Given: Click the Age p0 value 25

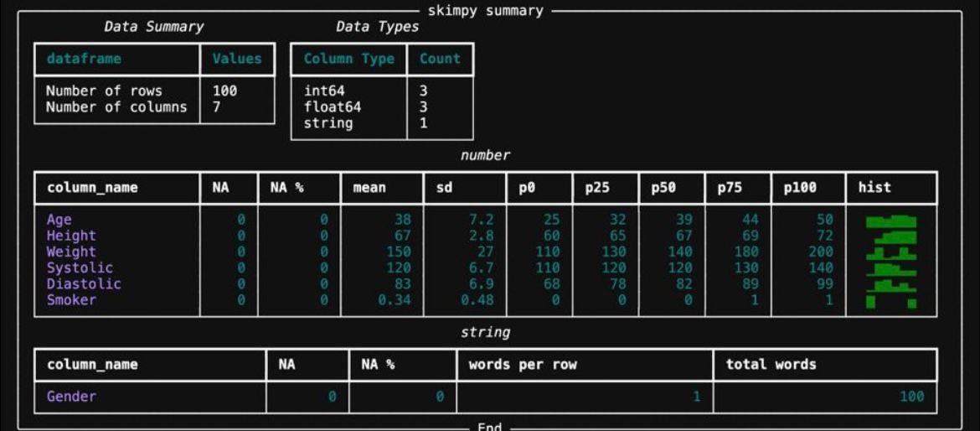Looking at the screenshot, I should (x=552, y=220).
